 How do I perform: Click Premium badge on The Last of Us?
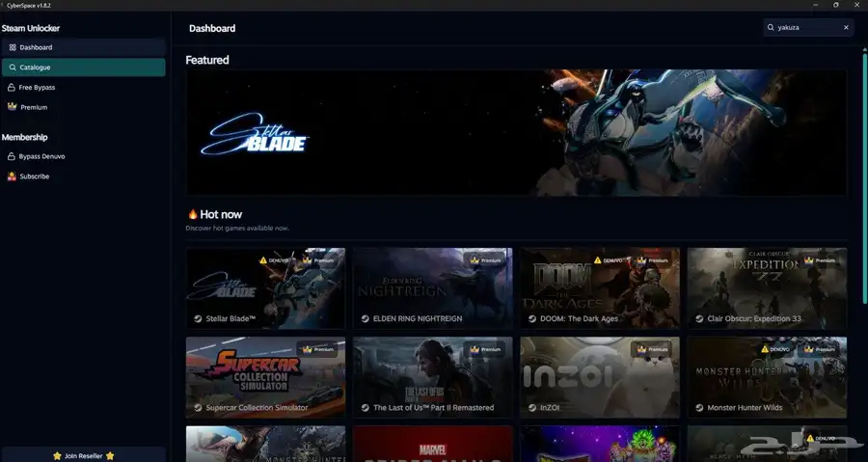pyautogui.click(x=485, y=349)
